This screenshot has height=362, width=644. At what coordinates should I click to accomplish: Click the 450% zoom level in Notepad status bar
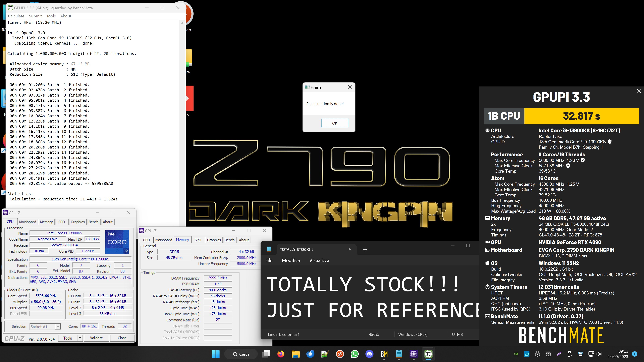(x=374, y=334)
